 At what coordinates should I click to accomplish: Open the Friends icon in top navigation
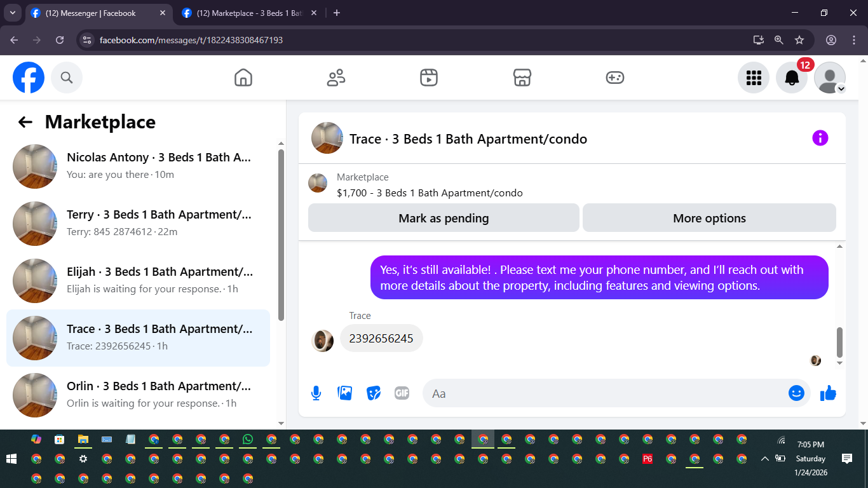point(336,78)
